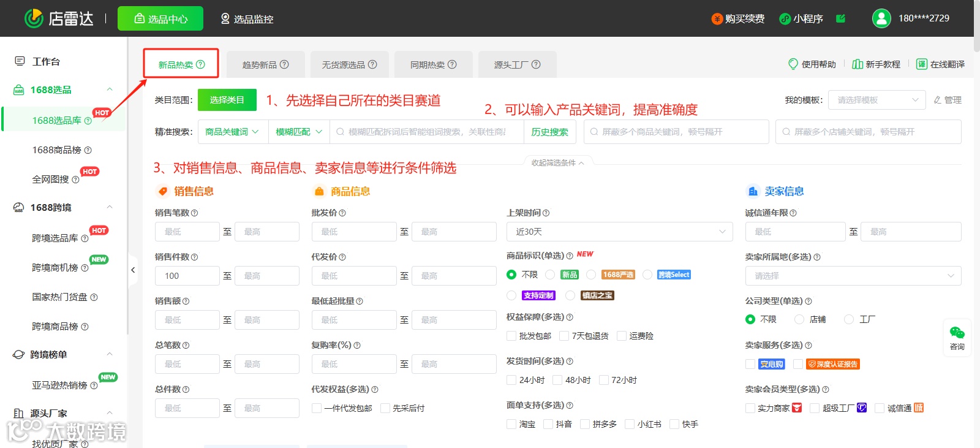The height and width of the screenshot is (448, 980).
Task: Open 我的模板 请选择模板 dropdown
Action: 877,100
